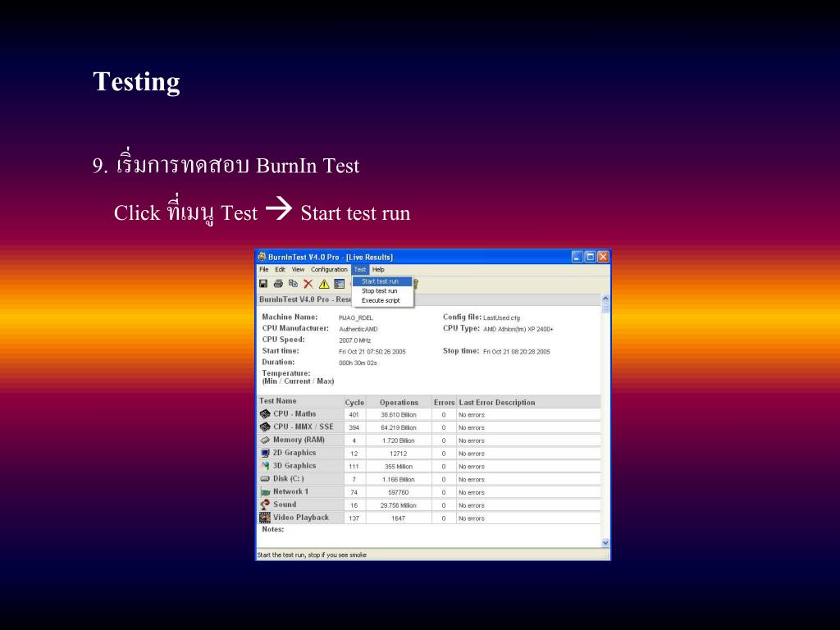Image resolution: width=840 pixels, height=630 pixels.
Task: Open the File menu
Action: pos(264,270)
